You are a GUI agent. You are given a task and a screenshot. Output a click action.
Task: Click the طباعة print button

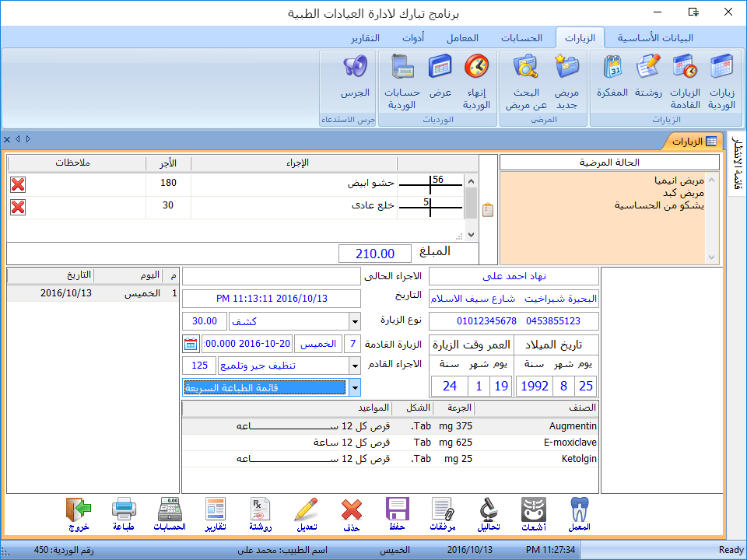(124, 515)
